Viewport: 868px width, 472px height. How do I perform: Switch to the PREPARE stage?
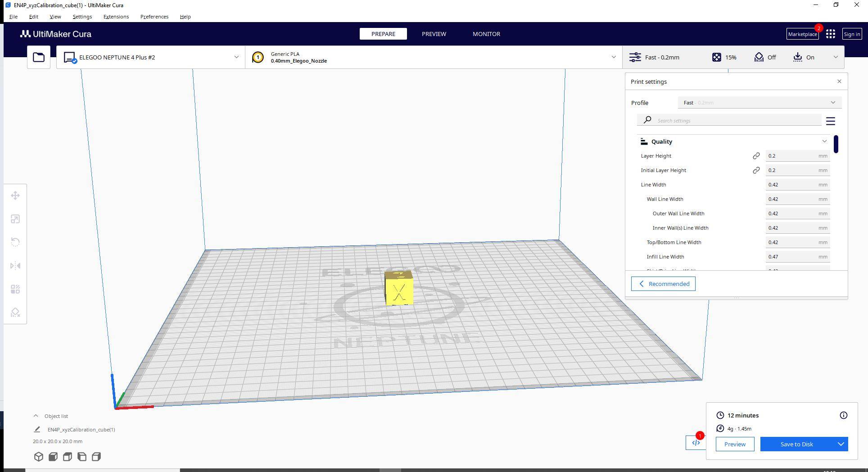click(383, 34)
